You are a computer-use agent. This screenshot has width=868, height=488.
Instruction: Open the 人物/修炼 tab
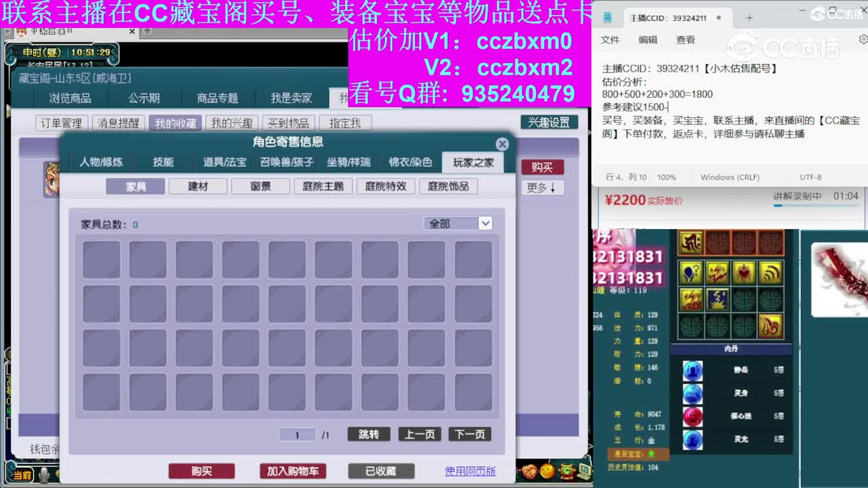pos(101,162)
